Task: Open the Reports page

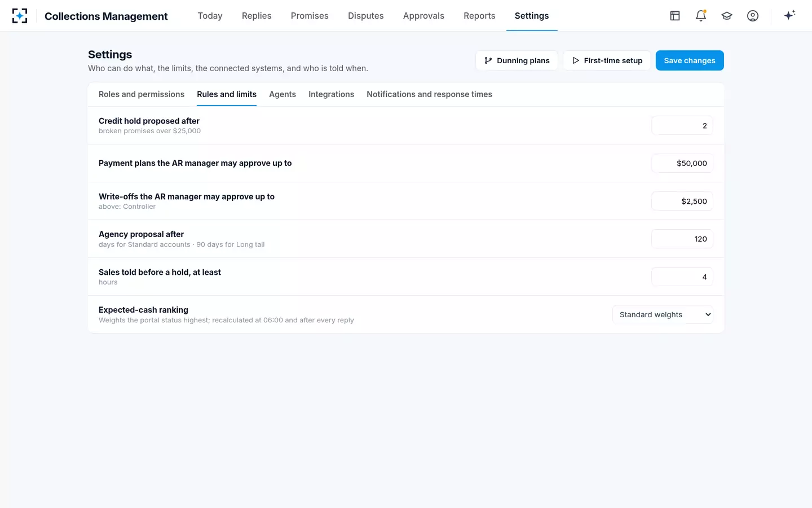Action: tap(479, 16)
